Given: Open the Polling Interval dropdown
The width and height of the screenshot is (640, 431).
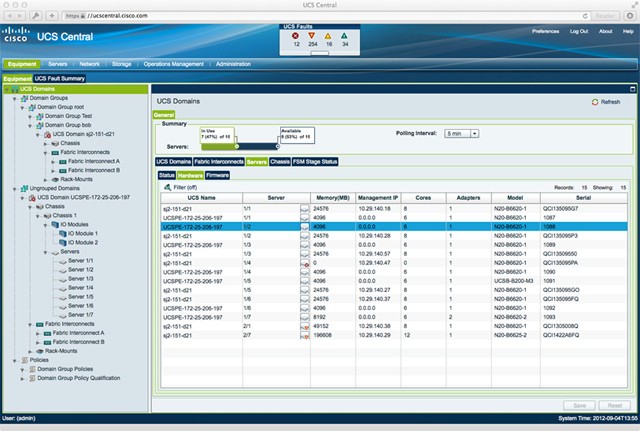Looking at the screenshot, I should click(461, 133).
